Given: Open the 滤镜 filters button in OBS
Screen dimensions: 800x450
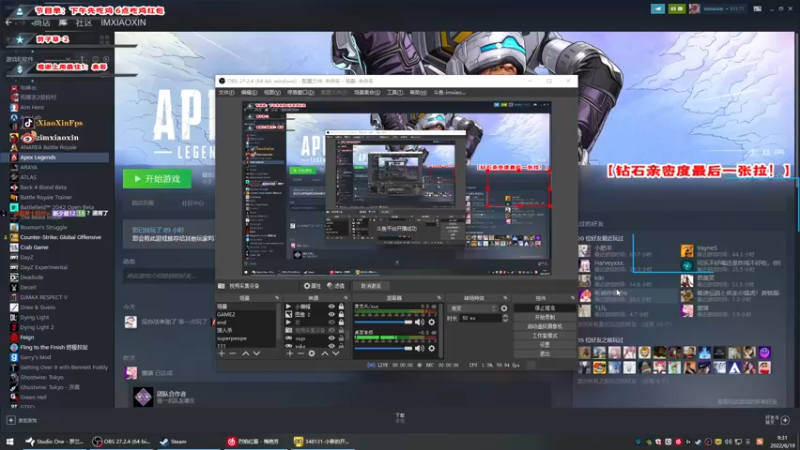Looking at the screenshot, I should click(336, 286).
